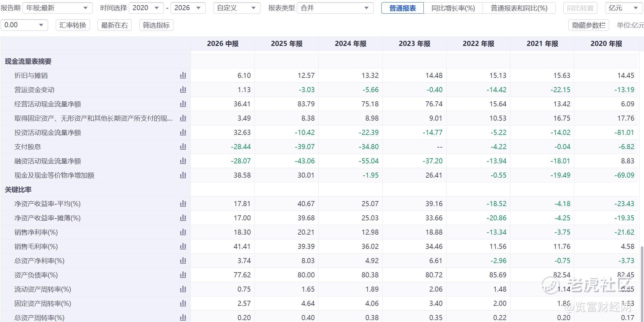Select the 支付股息 row label

(28, 147)
